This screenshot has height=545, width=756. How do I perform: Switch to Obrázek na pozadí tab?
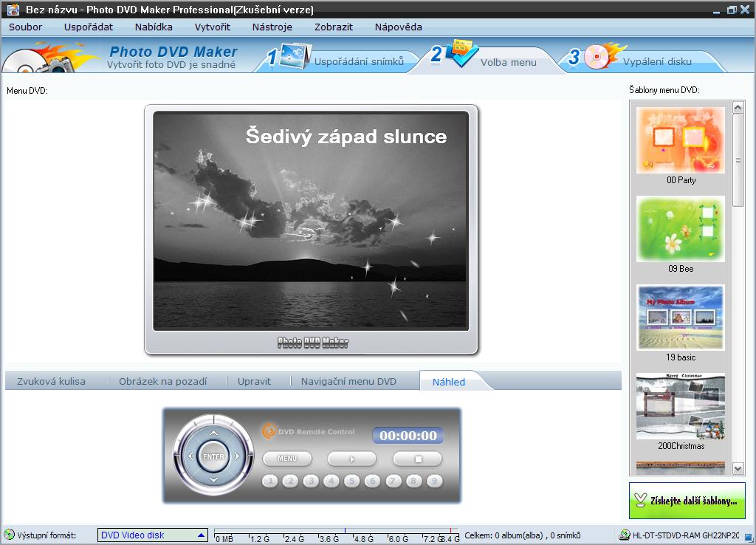162,381
